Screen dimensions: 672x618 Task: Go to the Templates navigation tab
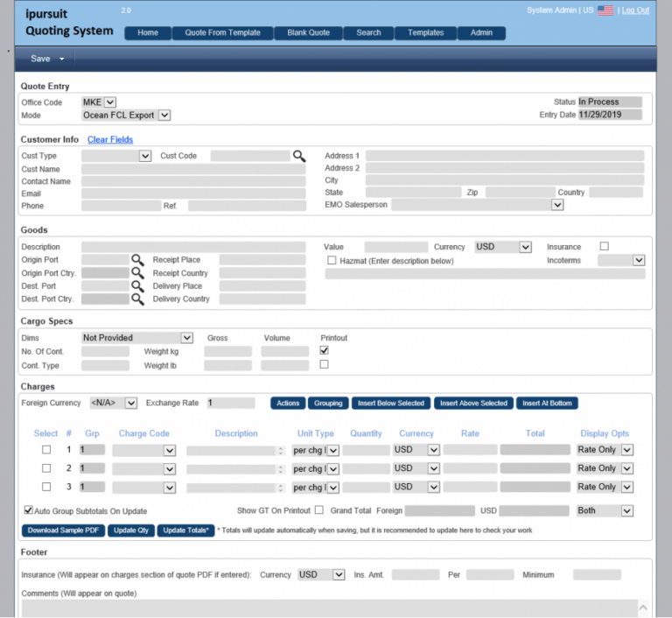(x=425, y=33)
